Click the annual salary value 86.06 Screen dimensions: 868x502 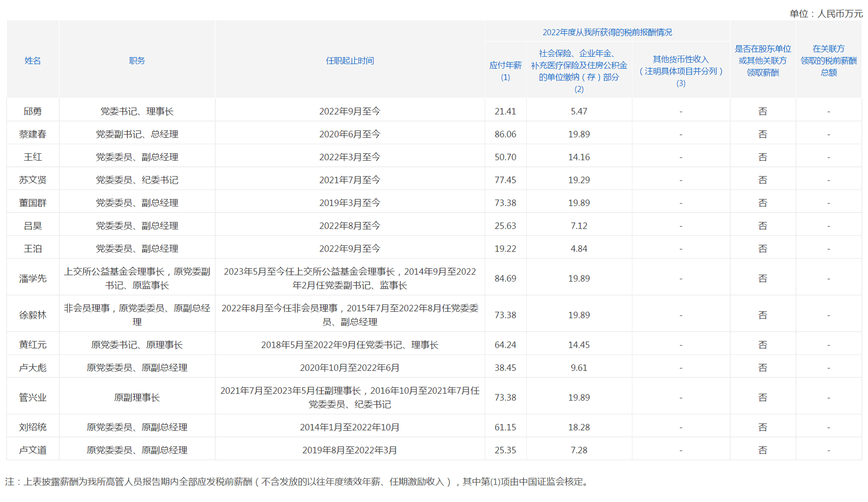pyautogui.click(x=505, y=134)
